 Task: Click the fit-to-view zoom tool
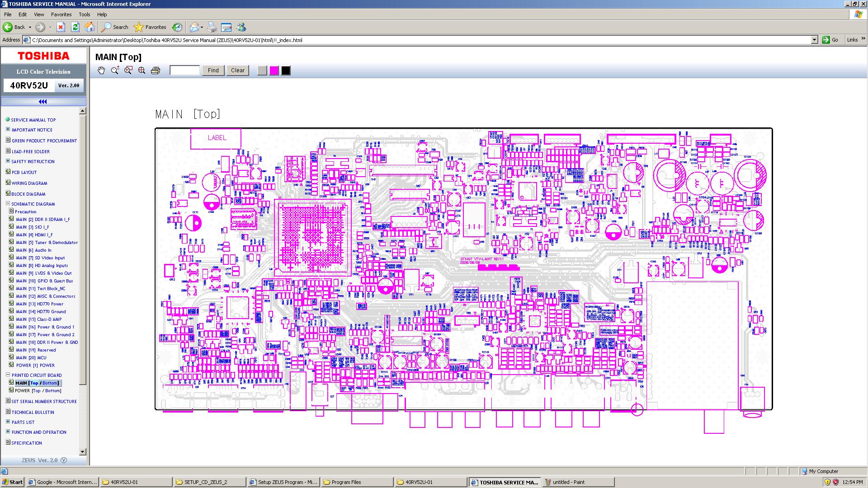coord(142,70)
